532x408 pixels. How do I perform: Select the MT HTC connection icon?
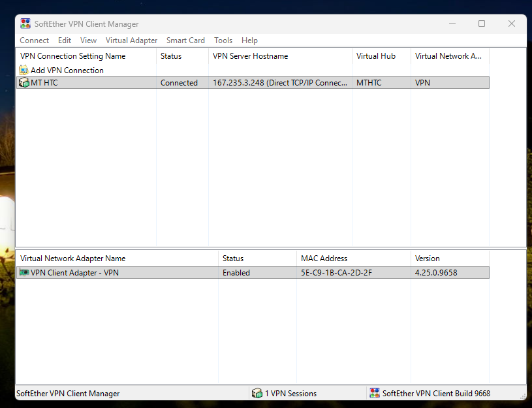tap(24, 83)
